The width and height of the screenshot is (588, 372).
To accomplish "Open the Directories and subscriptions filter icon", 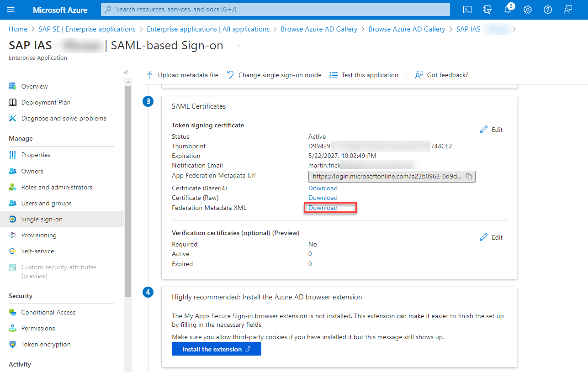I will [487, 10].
